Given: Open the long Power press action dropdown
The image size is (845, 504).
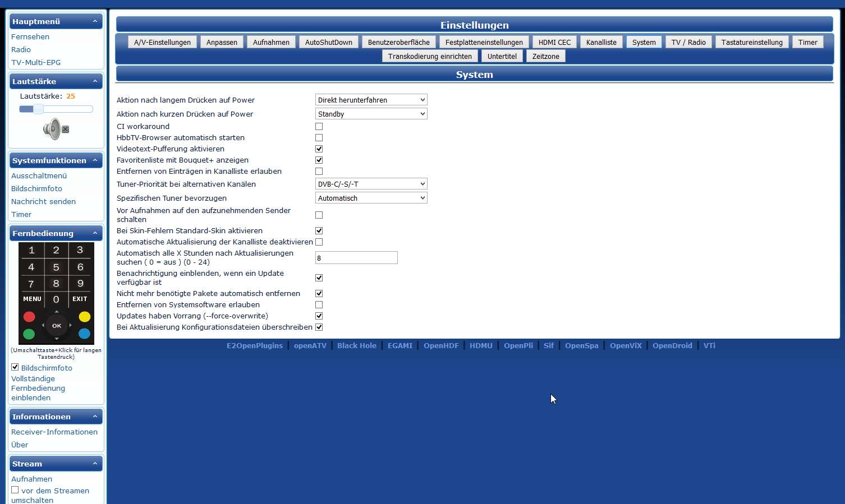Looking at the screenshot, I should [371, 100].
